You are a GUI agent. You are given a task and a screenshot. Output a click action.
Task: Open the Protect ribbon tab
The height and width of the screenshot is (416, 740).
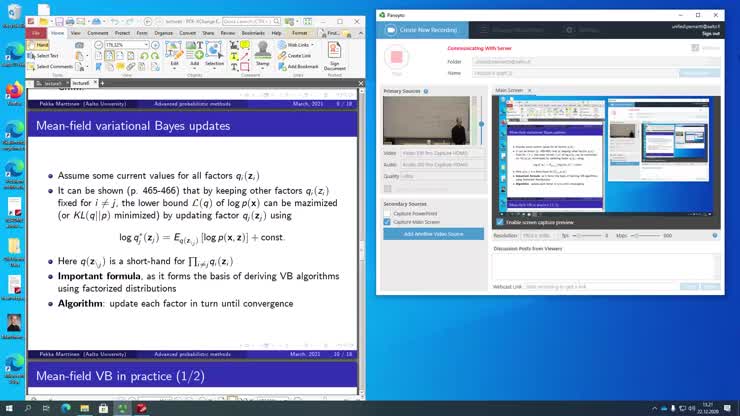tap(122, 33)
